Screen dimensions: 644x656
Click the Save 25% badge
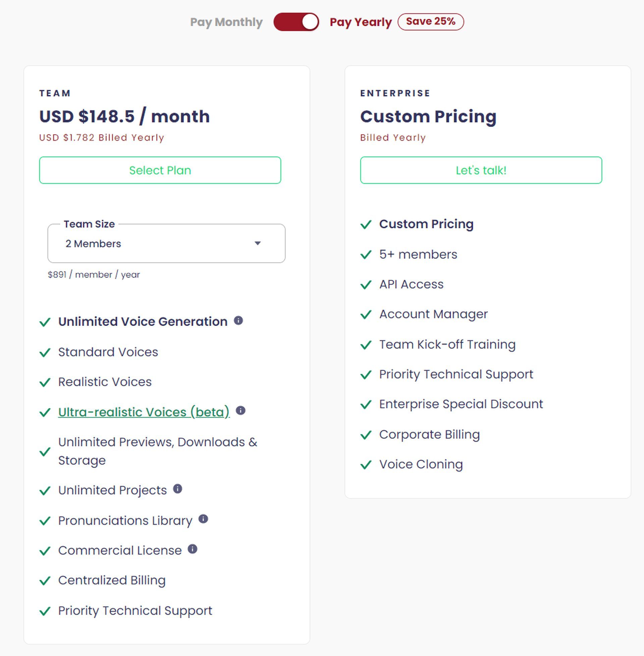[431, 22]
